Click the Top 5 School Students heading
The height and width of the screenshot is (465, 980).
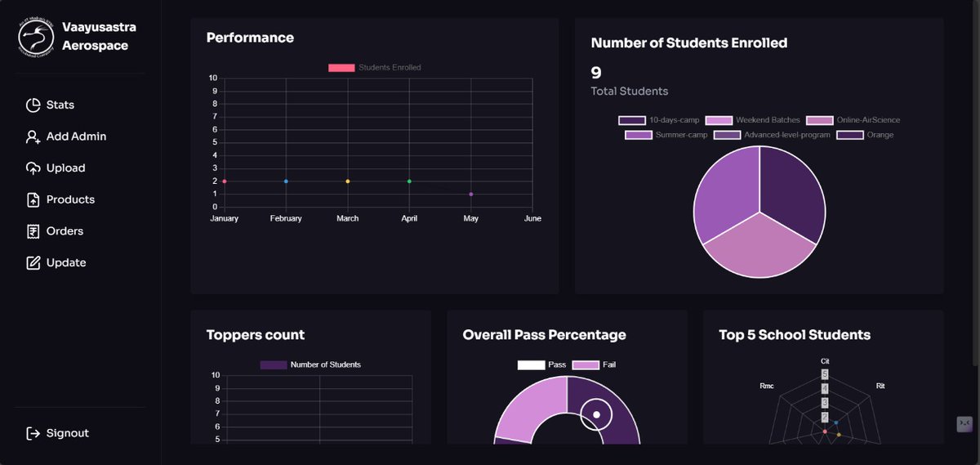coord(795,335)
